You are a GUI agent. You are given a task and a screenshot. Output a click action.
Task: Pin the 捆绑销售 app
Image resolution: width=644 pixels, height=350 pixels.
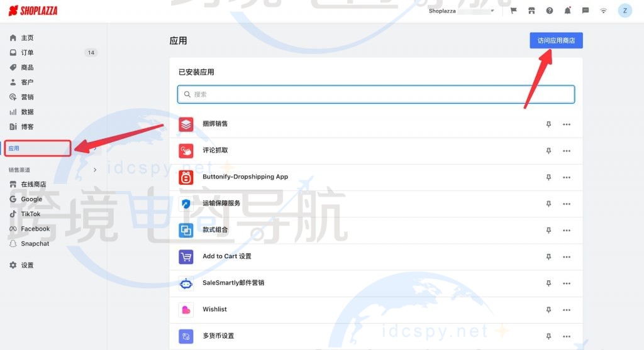pyautogui.click(x=548, y=124)
